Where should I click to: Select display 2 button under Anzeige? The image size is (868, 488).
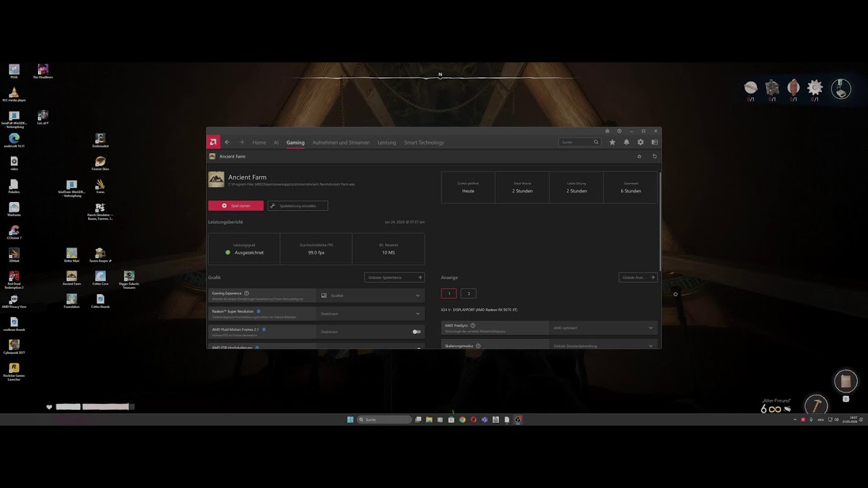pyautogui.click(x=468, y=293)
